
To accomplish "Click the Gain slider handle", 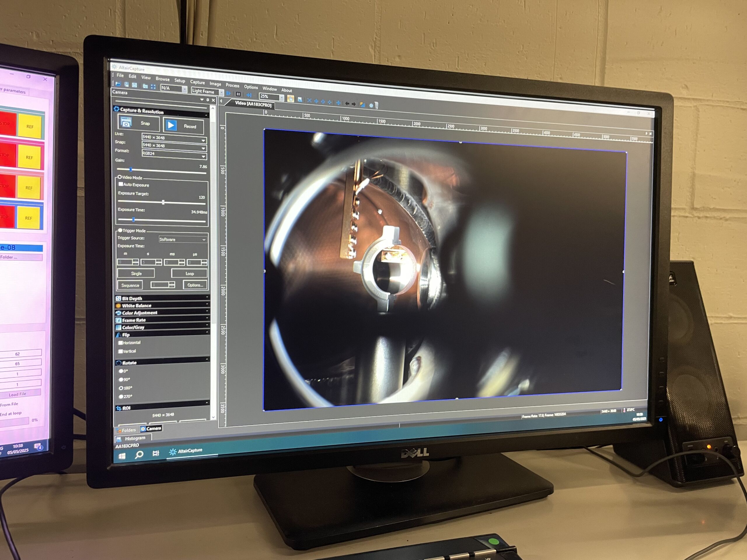I will (x=131, y=169).
